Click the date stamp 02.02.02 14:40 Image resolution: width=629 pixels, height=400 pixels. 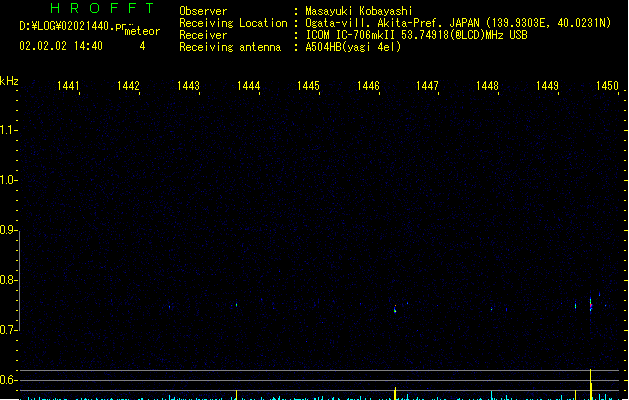(61, 46)
